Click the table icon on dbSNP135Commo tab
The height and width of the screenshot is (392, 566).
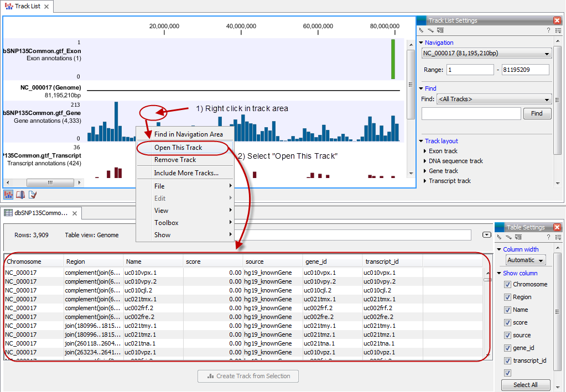pyautogui.click(x=9, y=213)
